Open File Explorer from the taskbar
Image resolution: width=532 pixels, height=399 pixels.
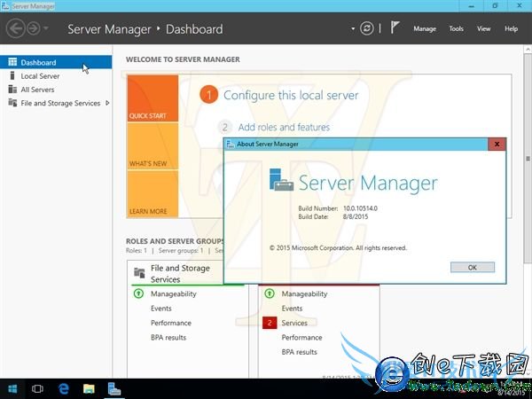(x=89, y=389)
